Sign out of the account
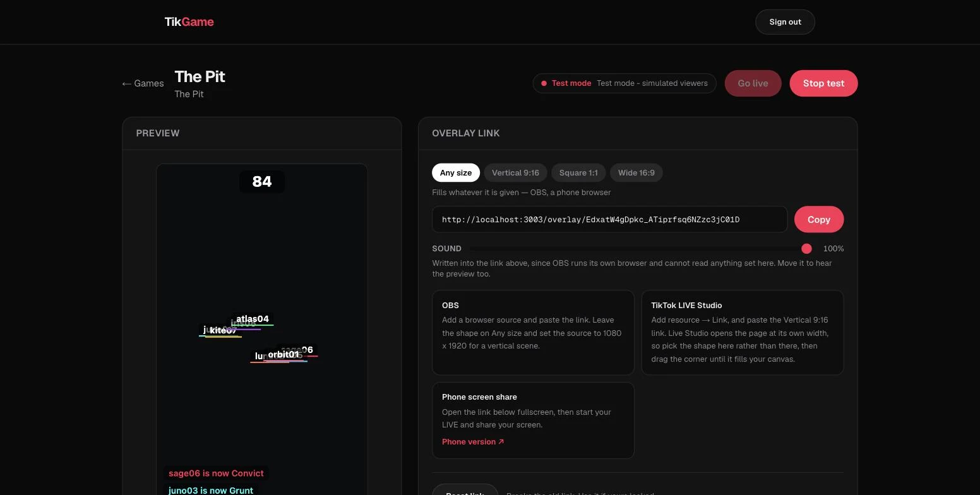The image size is (980, 495). pyautogui.click(x=785, y=22)
